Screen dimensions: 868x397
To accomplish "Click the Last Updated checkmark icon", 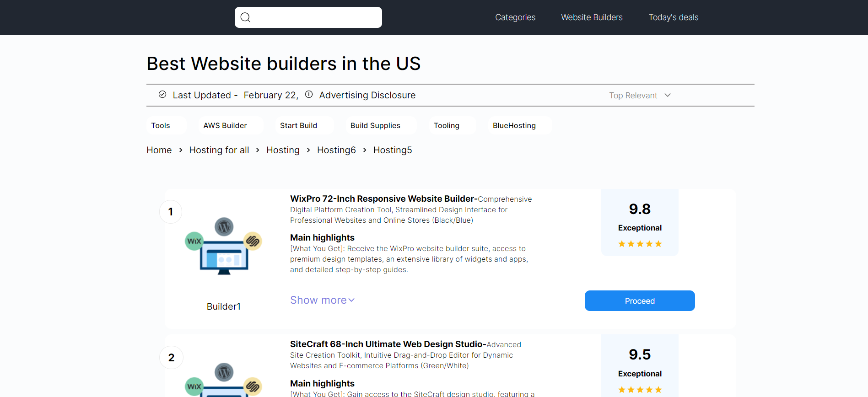I will tap(162, 94).
